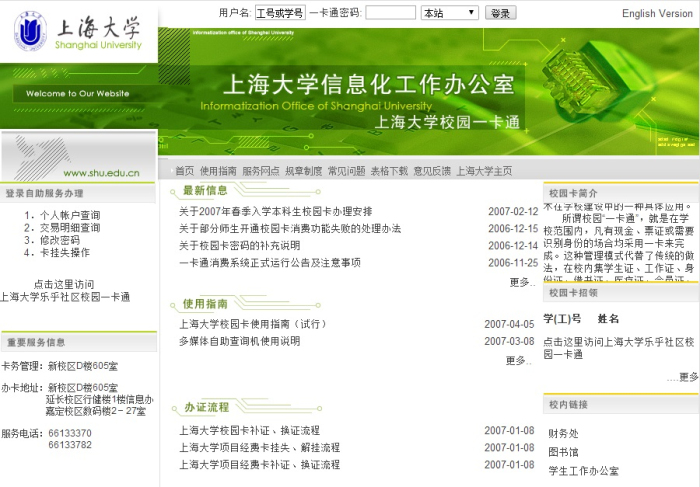Select 卡挂失操作 self-service option
Viewport: 700px width, 487px height.
click(x=65, y=253)
